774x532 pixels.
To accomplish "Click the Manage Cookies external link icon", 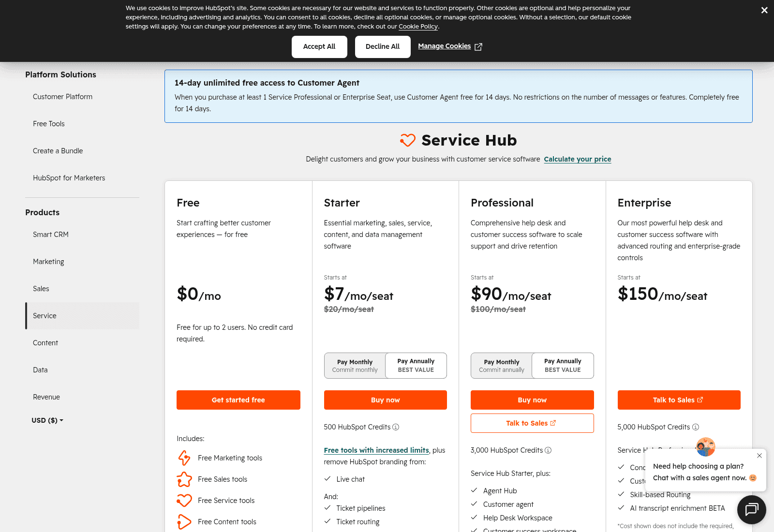I will pyautogui.click(x=478, y=46).
